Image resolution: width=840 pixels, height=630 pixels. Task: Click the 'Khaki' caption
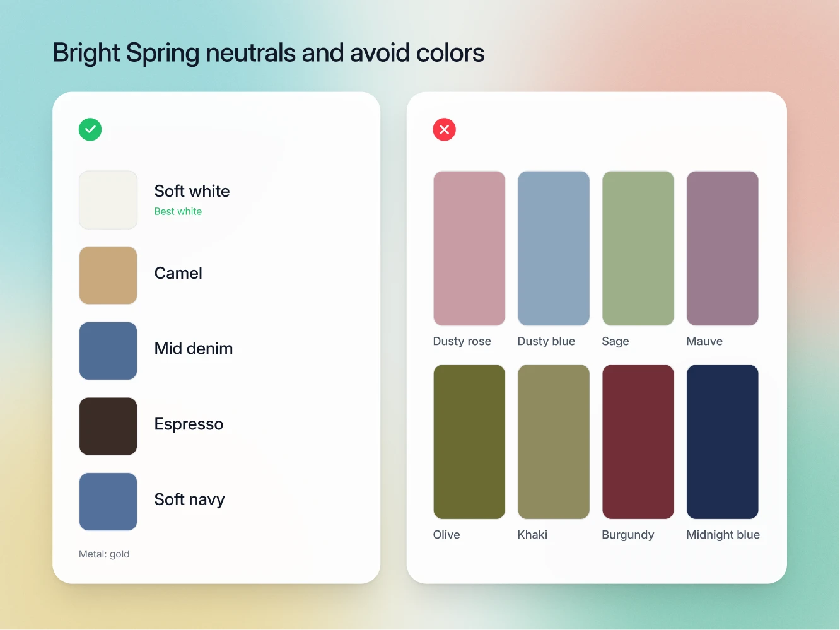click(x=532, y=535)
